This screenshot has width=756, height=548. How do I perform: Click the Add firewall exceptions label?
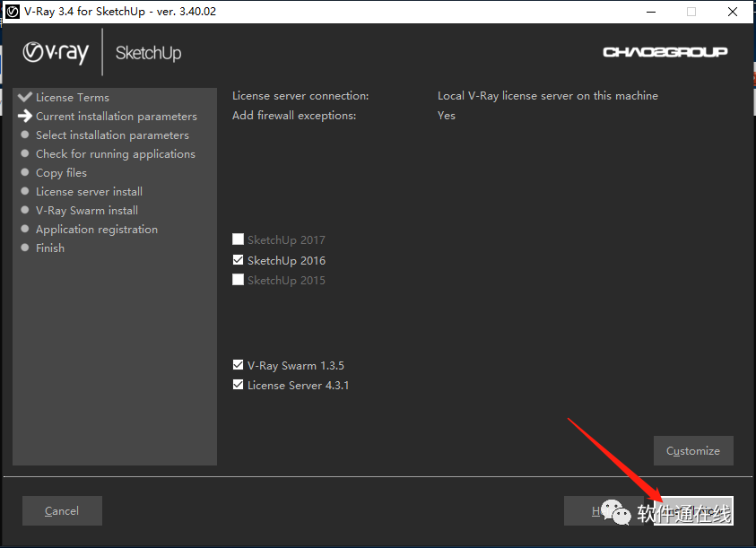(x=294, y=116)
